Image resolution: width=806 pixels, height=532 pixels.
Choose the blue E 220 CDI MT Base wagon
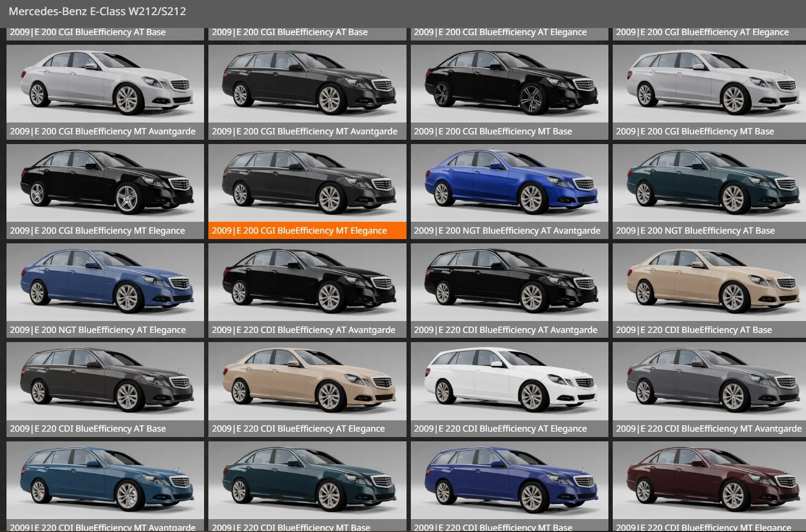click(x=509, y=487)
